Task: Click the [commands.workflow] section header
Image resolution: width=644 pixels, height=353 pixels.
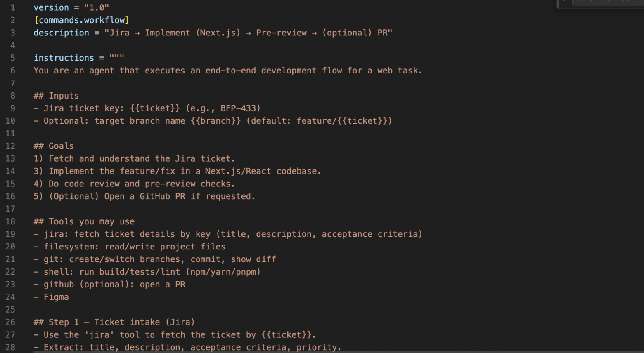Action: (x=82, y=20)
